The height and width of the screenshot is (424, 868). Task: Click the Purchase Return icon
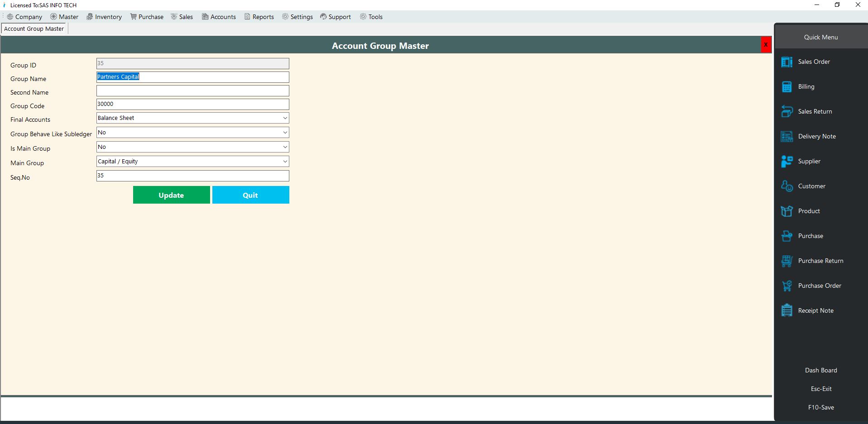tap(787, 261)
